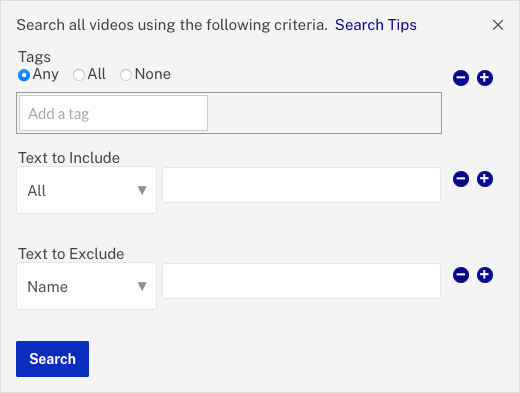Click the blue Search button
This screenshot has width=520, height=393.
click(x=52, y=359)
